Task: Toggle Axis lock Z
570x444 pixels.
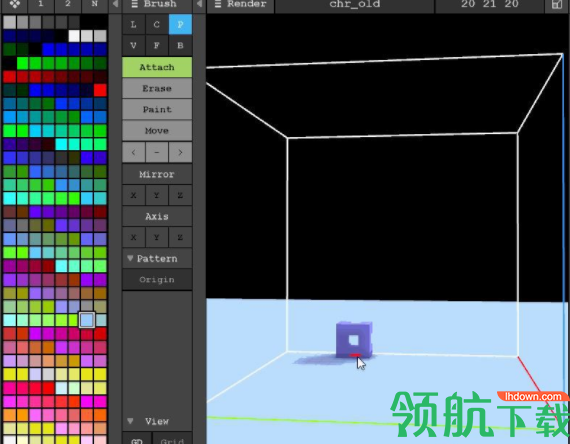Action: pos(180,237)
